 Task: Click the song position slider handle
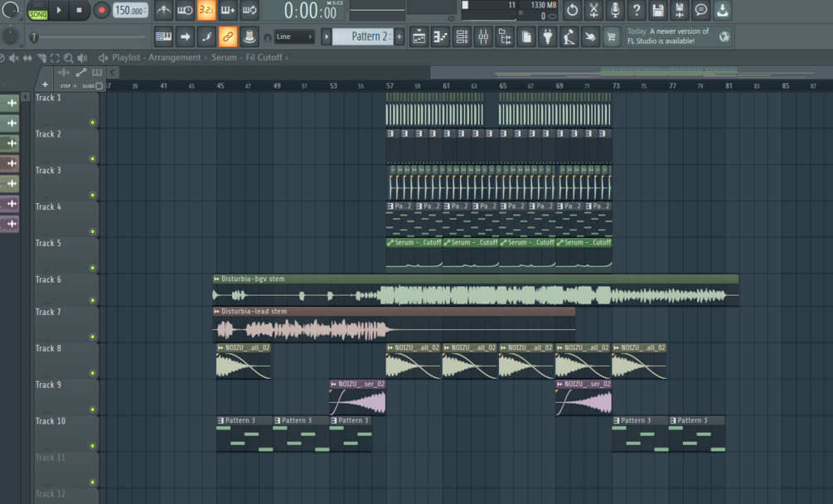(34, 37)
